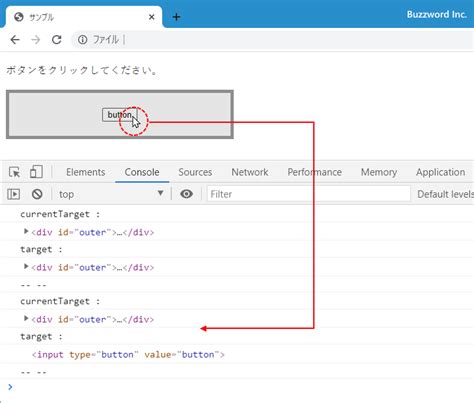Click the site information icon

(x=82, y=40)
